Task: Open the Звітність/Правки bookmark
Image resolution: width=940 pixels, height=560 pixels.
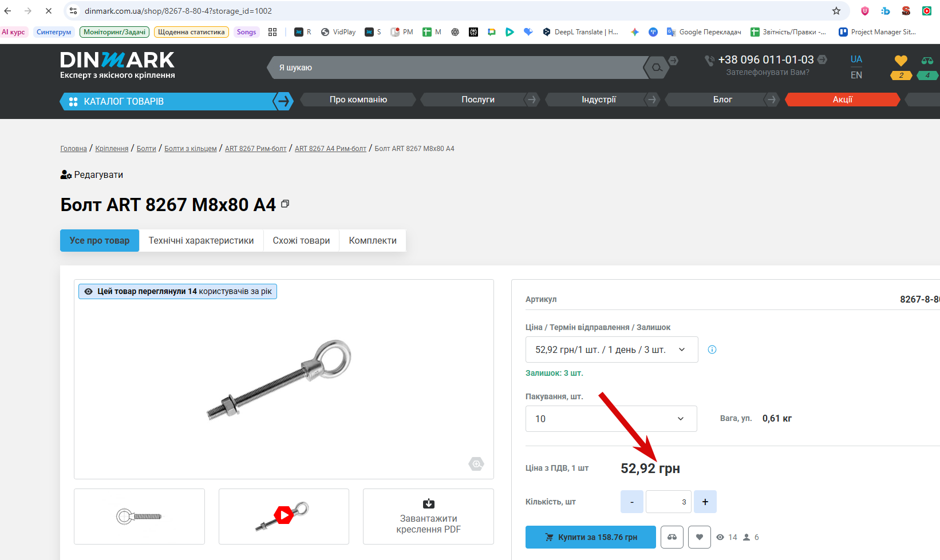Action: (x=788, y=32)
